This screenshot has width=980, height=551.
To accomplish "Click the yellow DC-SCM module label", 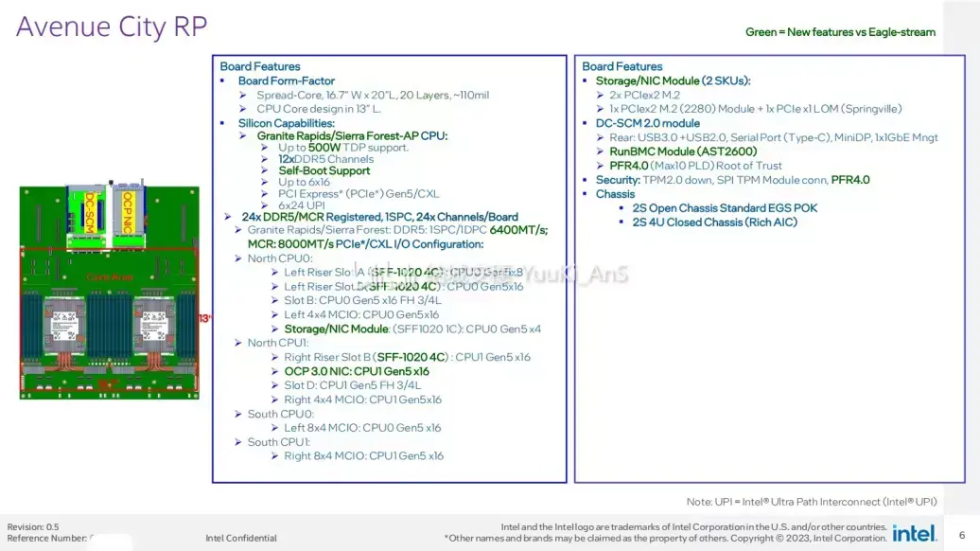I will click(89, 214).
